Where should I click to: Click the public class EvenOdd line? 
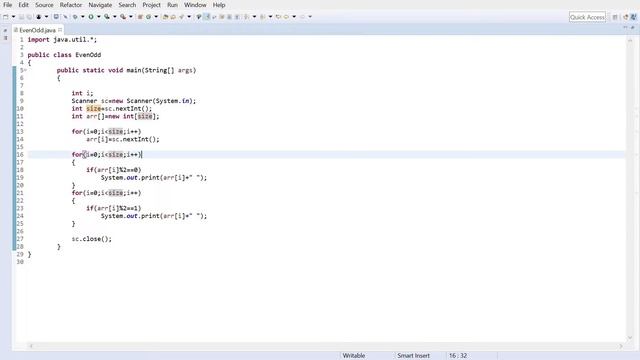pyautogui.click(x=64, y=55)
